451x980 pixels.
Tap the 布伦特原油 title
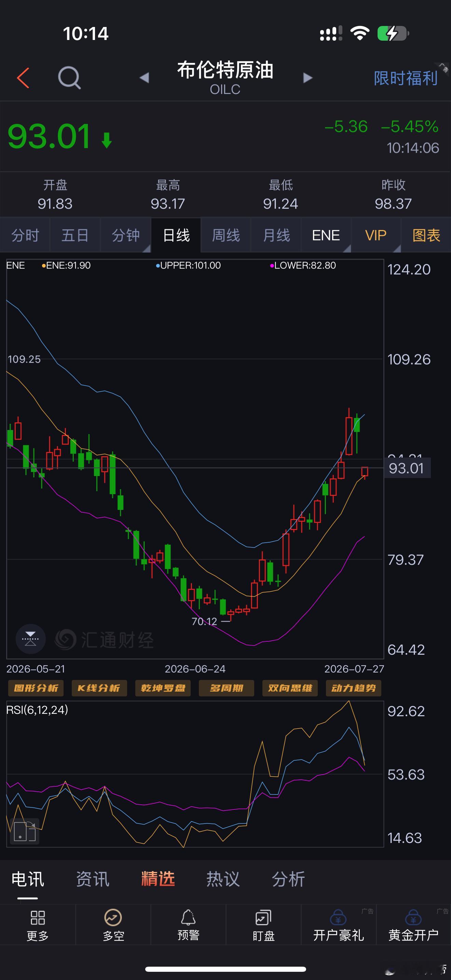pyautogui.click(x=225, y=70)
